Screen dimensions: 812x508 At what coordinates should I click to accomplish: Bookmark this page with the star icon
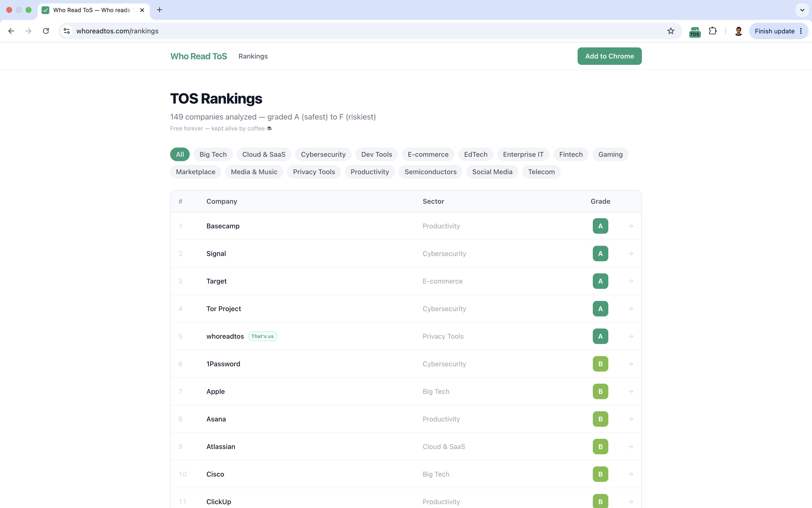click(x=670, y=31)
